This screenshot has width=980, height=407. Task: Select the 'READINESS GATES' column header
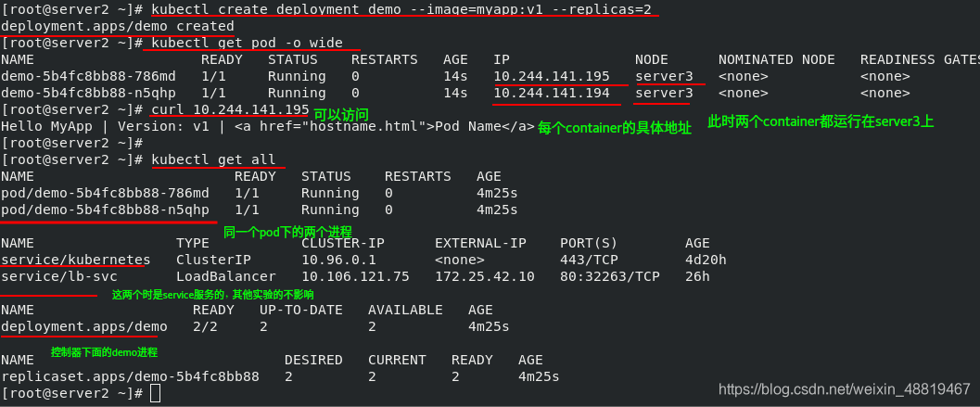click(x=920, y=59)
